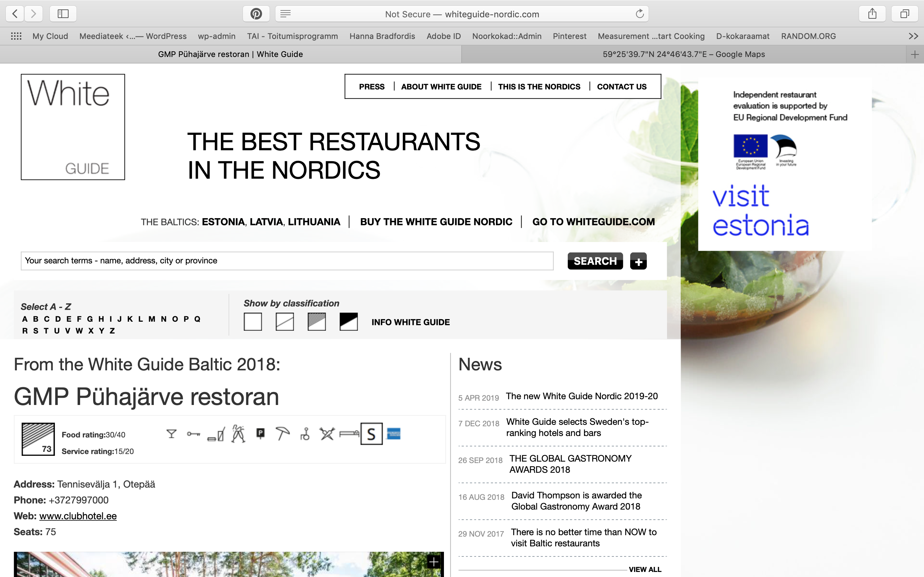Click the Pinterest extension button in toolbar
Image resolution: width=924 pixels, height=577 pixels.
[x=256, y=14]
